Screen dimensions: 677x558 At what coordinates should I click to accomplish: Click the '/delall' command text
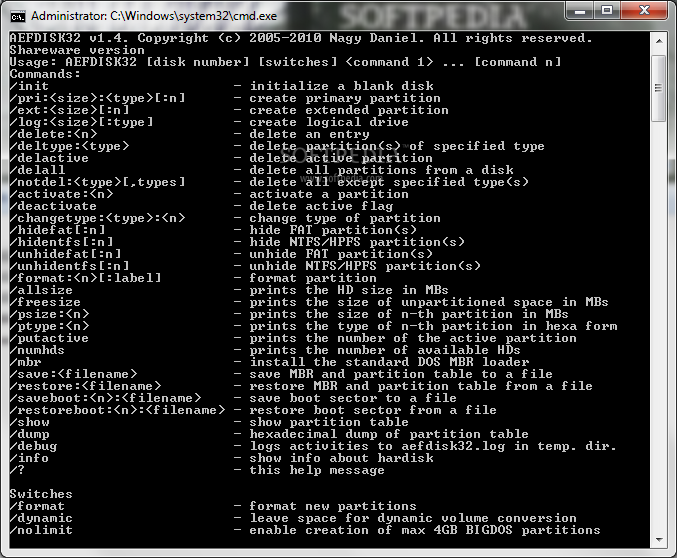pyautogui.click(x=37, y=170)
